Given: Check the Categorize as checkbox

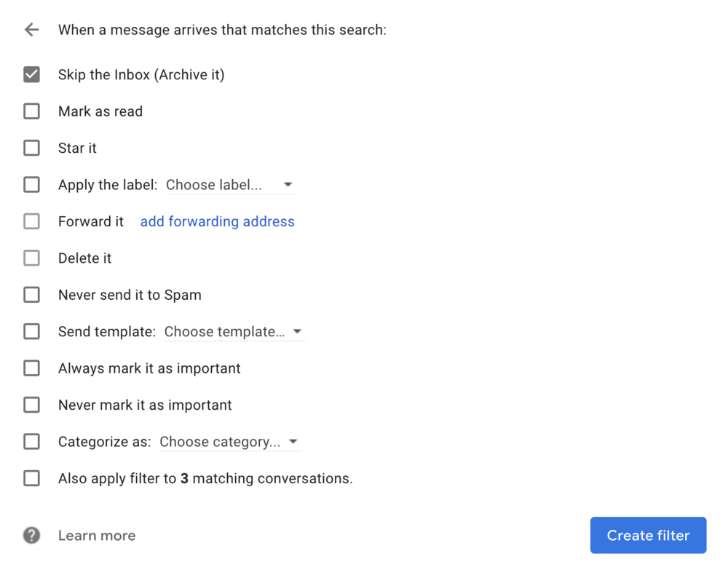Looking at the screenshot, I should coord(31,442).
